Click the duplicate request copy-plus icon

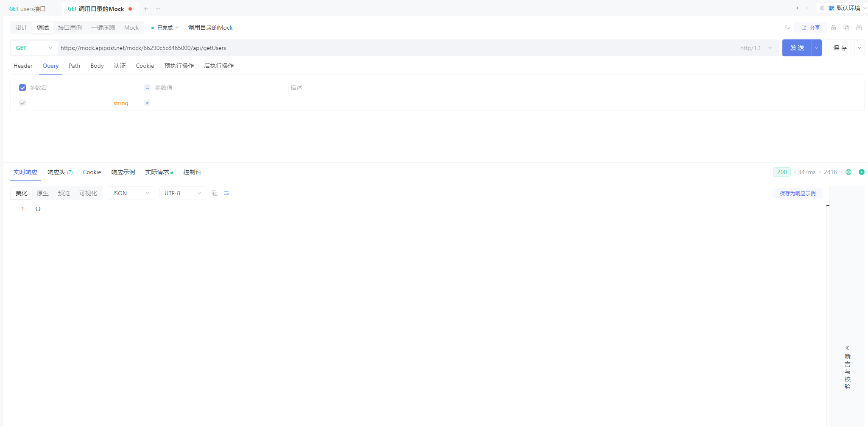click(x=846, y=28)
